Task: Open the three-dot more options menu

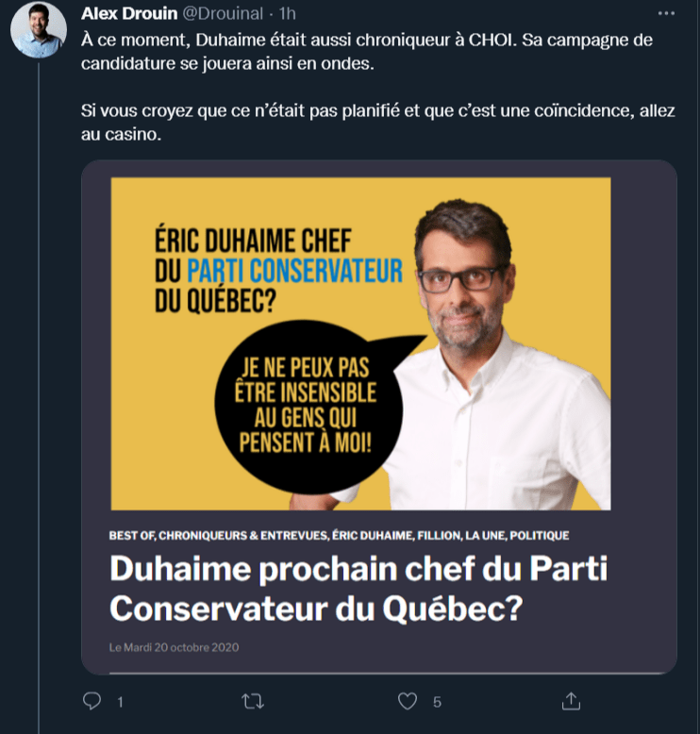Action: point(666,15)
